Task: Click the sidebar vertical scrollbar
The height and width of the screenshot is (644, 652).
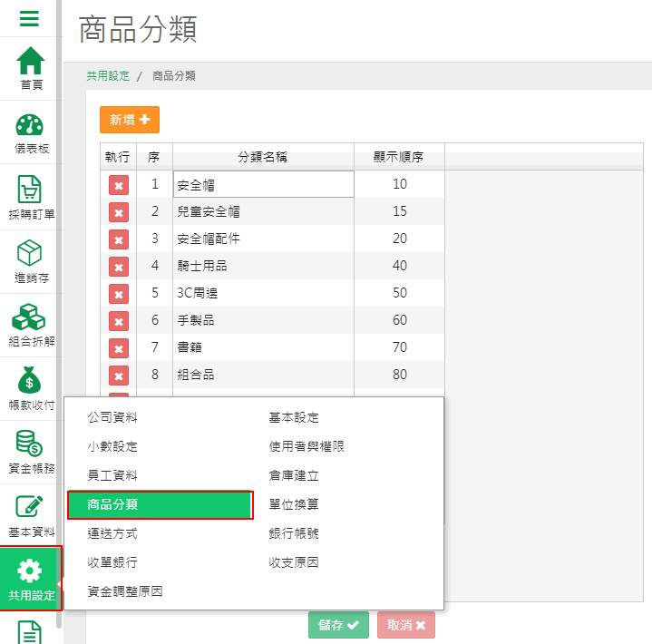Action: 59,314
